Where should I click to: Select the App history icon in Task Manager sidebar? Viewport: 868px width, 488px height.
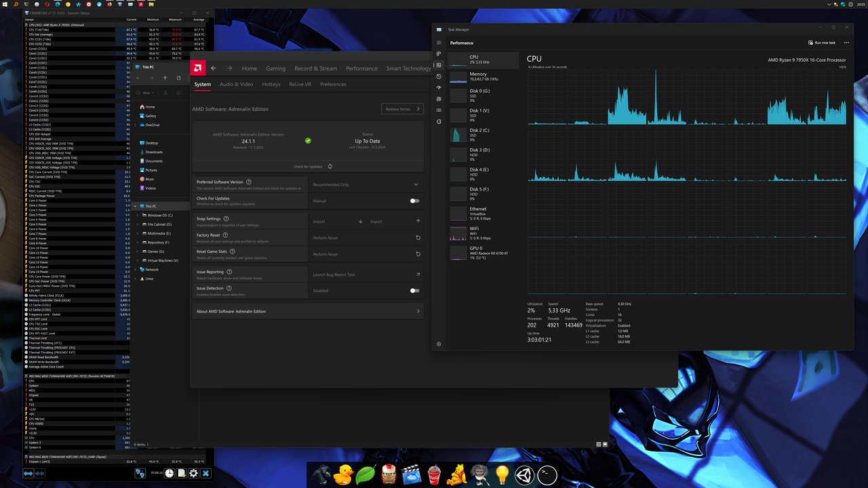pyautogui.click(x=439, y=77)
